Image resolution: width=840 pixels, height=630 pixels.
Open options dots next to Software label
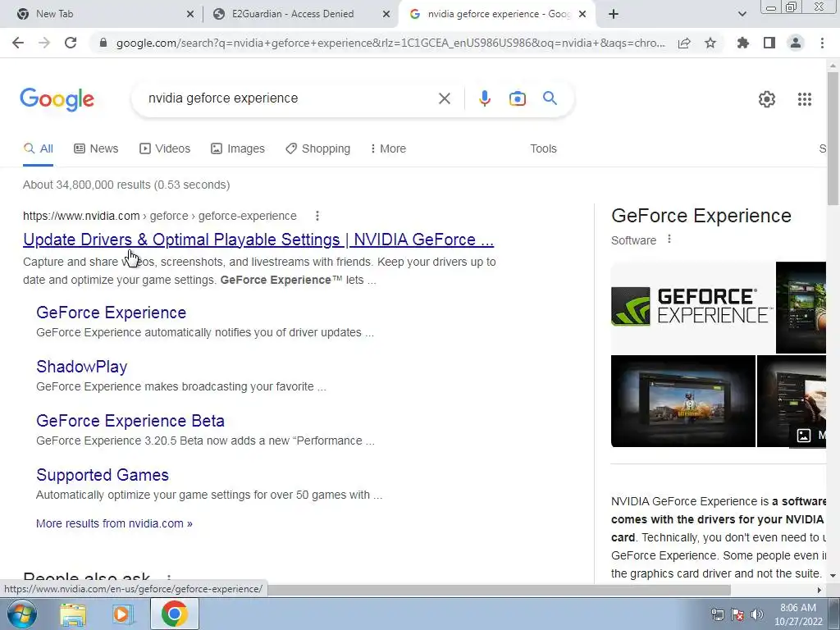tap(669, 240)
